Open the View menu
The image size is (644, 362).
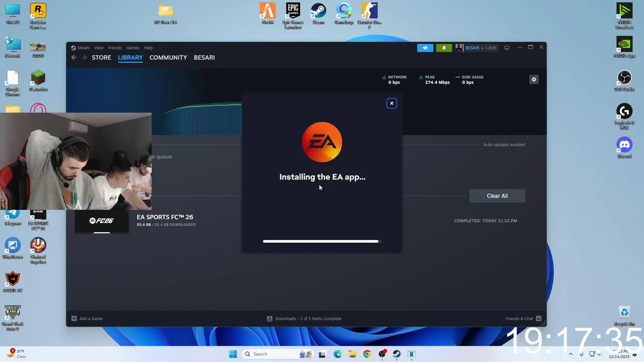pos(99,48)
